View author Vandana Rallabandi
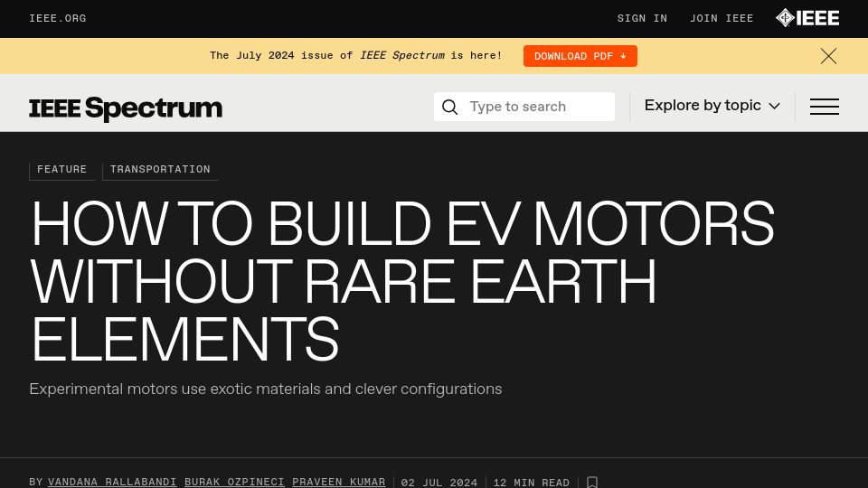The height and width of the screenshot is (488, 868). click(112, 482)
